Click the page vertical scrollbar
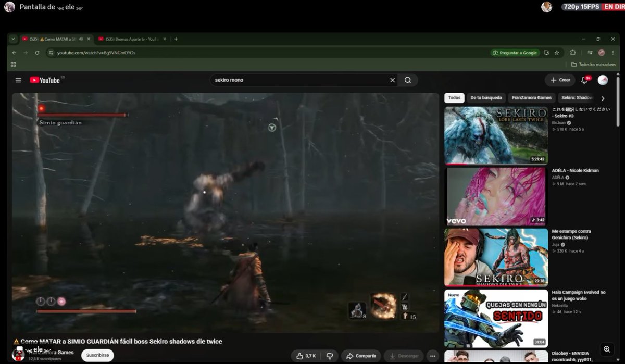Viewport: 625px width, 364px height. pos(618,102)
